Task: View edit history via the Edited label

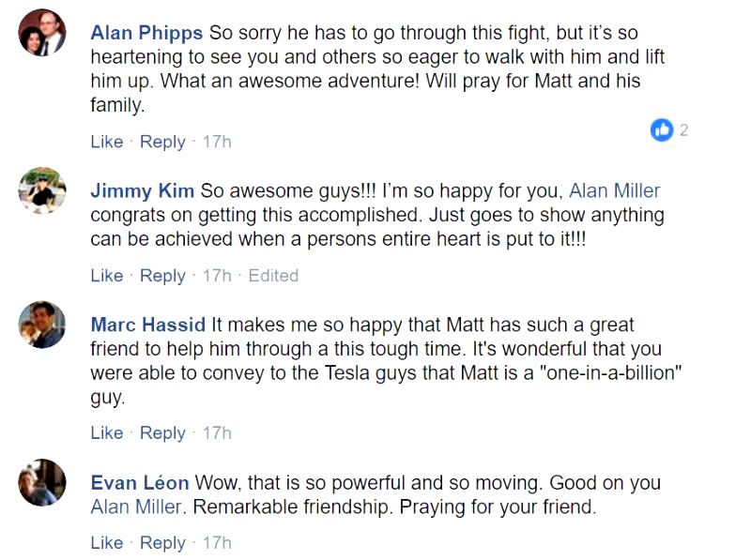Action: pyautogui.click(x=273, y=276)
